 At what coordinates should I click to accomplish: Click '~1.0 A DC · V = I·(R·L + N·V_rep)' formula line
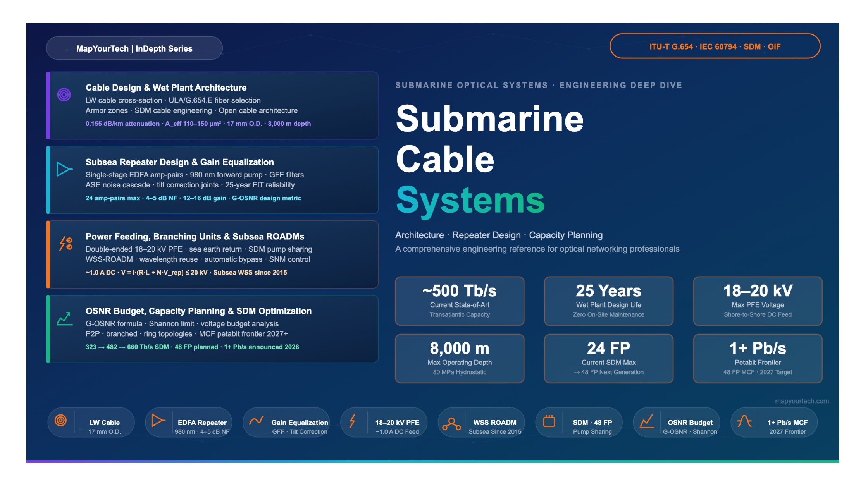pos(186,272)
